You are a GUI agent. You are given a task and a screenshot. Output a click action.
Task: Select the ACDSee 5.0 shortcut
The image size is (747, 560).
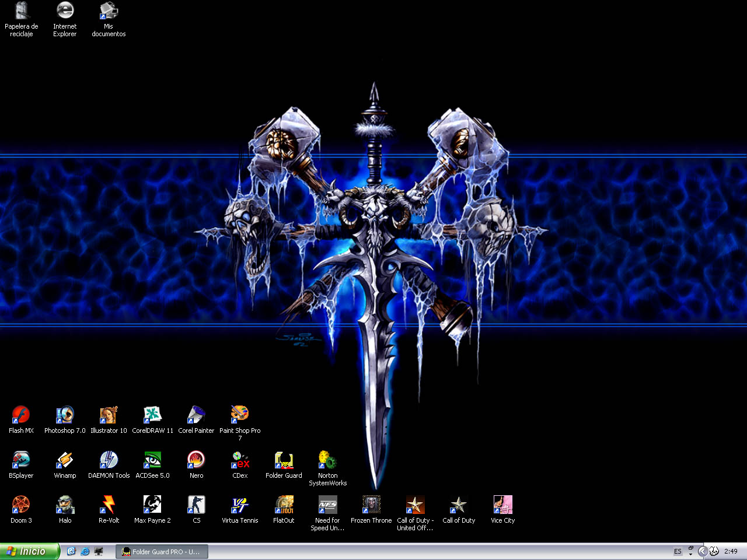pos(152,464)
